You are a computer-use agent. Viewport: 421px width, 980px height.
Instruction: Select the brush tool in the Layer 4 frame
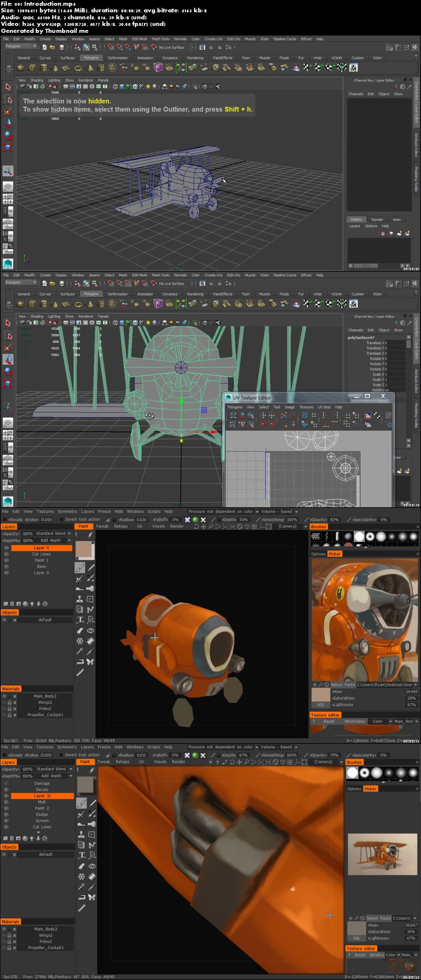80,568
